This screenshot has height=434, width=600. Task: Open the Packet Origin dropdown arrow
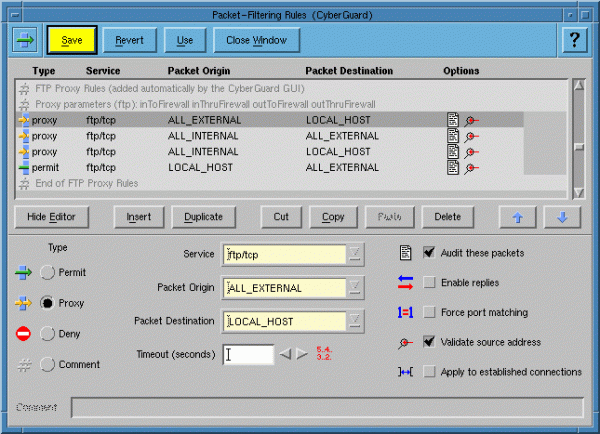tap(355, 287)
